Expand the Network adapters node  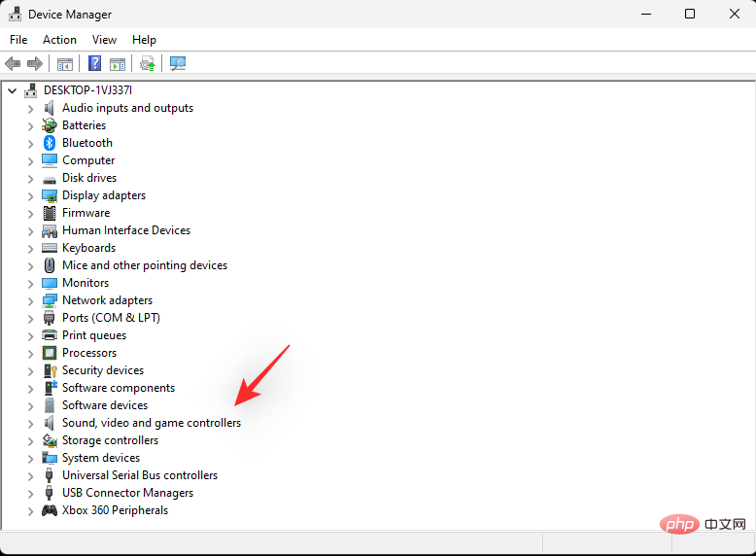point(30,300)
